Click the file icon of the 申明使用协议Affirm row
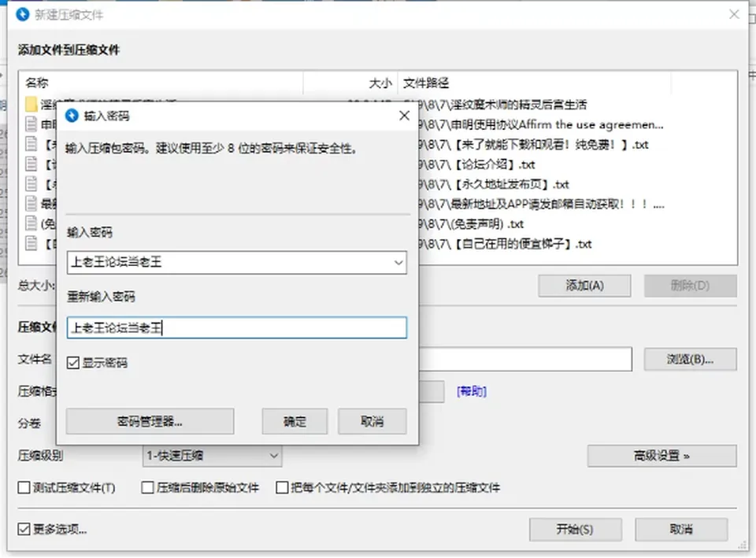 click(x=31, y=124)
